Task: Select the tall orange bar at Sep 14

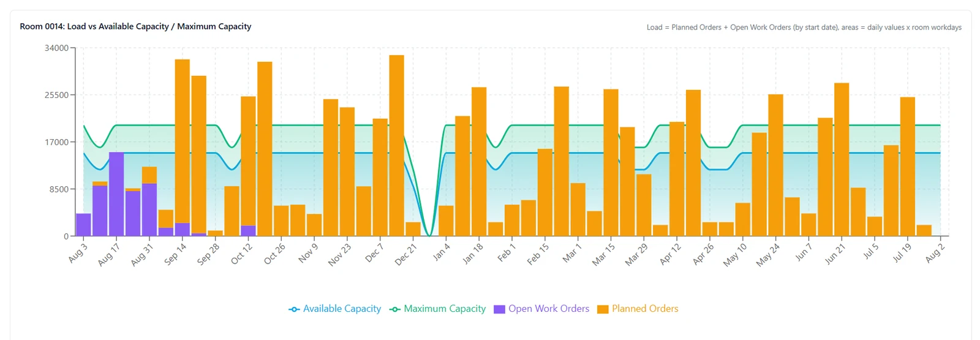Action: 183,141
